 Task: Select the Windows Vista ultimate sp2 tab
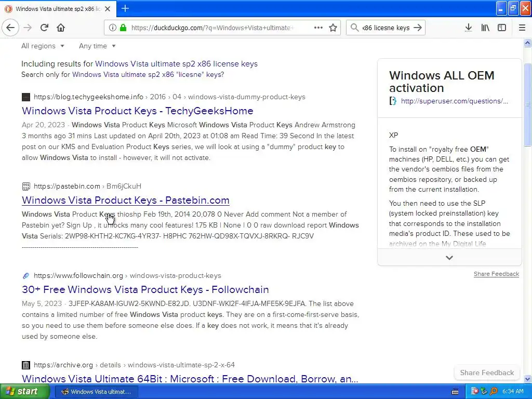point(58,9)
